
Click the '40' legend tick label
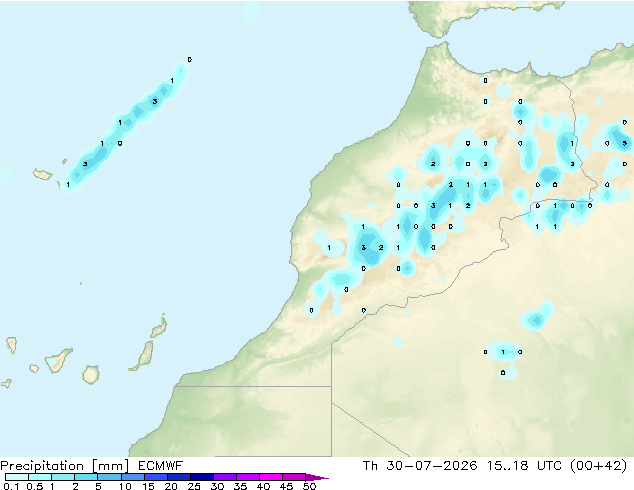pyautogui.click(x=263, y=486)
